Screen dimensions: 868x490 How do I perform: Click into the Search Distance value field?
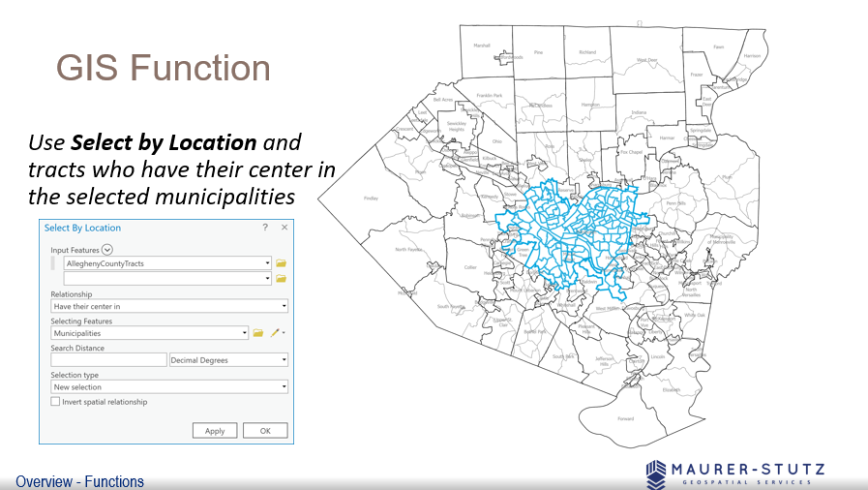tap(108, 360)
